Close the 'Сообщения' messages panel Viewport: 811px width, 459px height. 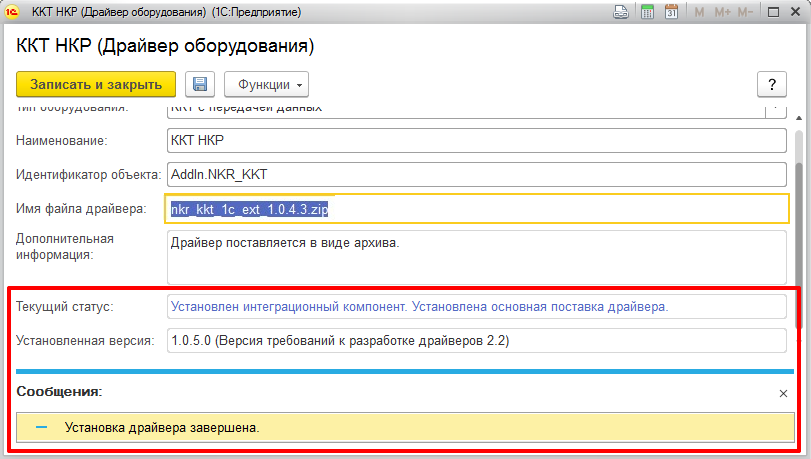tap(783, 394)
